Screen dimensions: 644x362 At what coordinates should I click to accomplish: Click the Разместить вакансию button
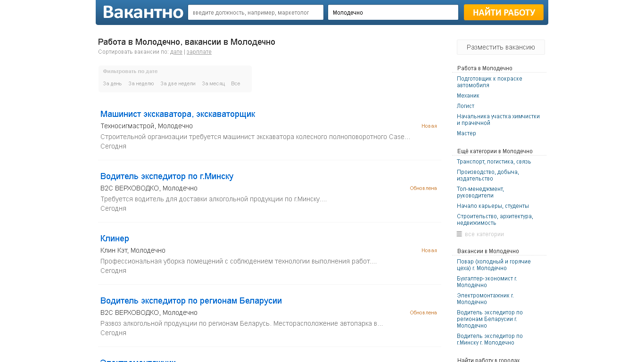coord(501,47)
